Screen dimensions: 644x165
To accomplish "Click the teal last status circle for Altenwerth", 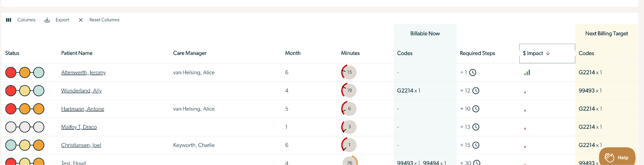I will (x=39, y=73).
